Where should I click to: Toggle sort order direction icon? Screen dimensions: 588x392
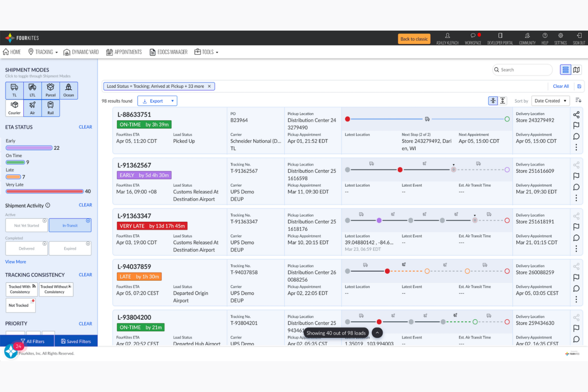coord(578,100)
